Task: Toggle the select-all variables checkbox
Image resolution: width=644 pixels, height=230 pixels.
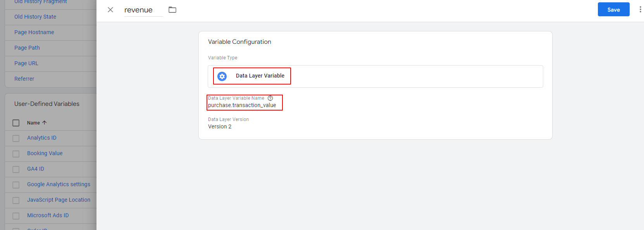Action: click(x=16, y=123)
